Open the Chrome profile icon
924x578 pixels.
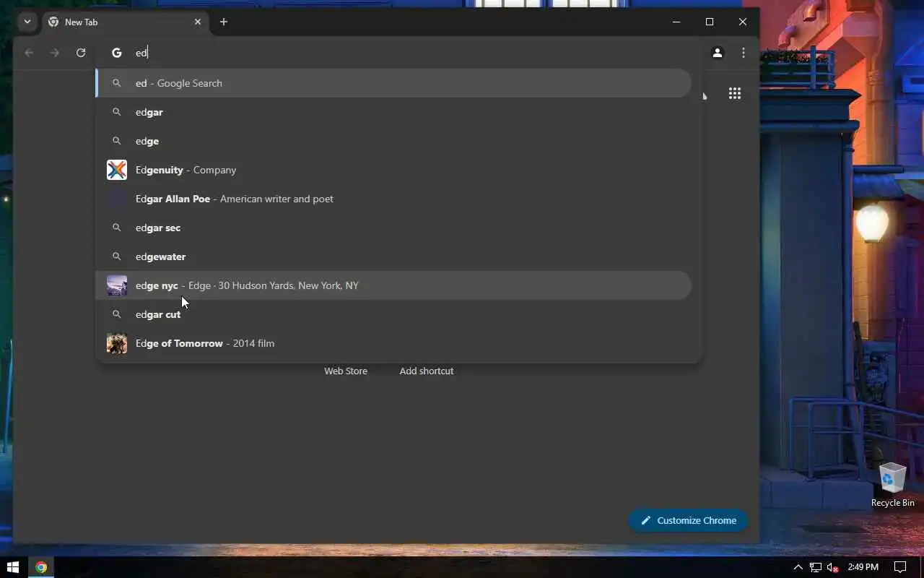(x=718, y=53)
